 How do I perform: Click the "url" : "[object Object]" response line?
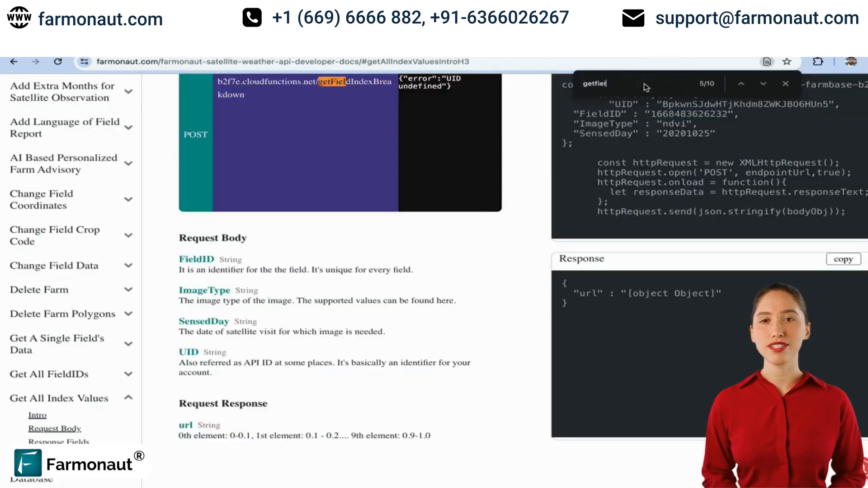pos(647,293)
